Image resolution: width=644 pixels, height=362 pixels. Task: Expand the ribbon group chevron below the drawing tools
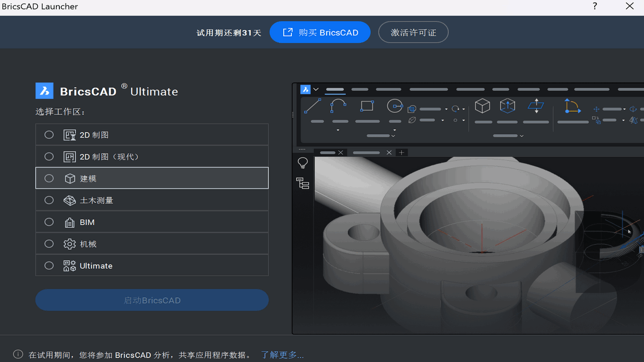tap(393, 136)
